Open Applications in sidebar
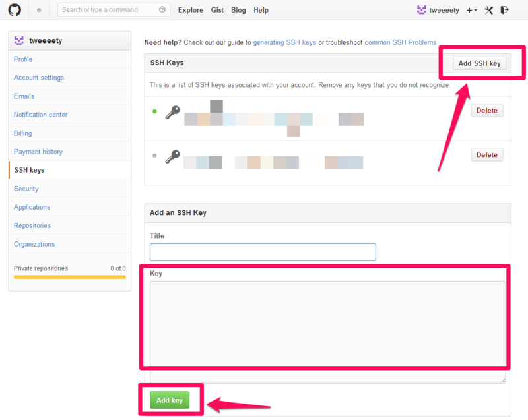Viewport: 528px width, 420px height. (70, 207)
